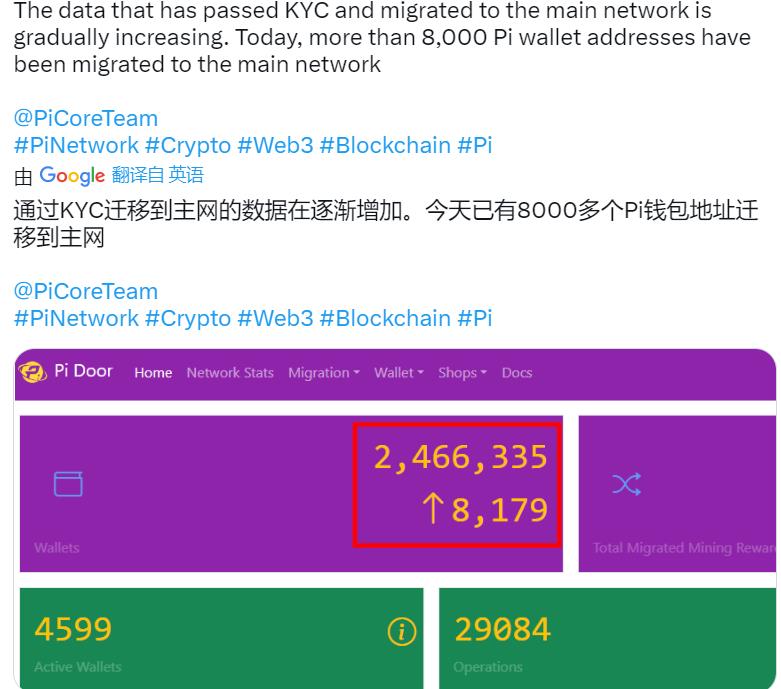Click #Blockchain hashtag below the Chinese translation
Screen dimensions: 781x689
[385, 319]
